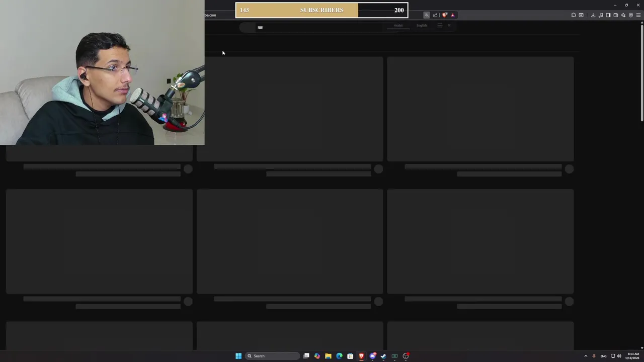Open Microsoft Edge from the taskbar
644x362 pixels.
339,356
